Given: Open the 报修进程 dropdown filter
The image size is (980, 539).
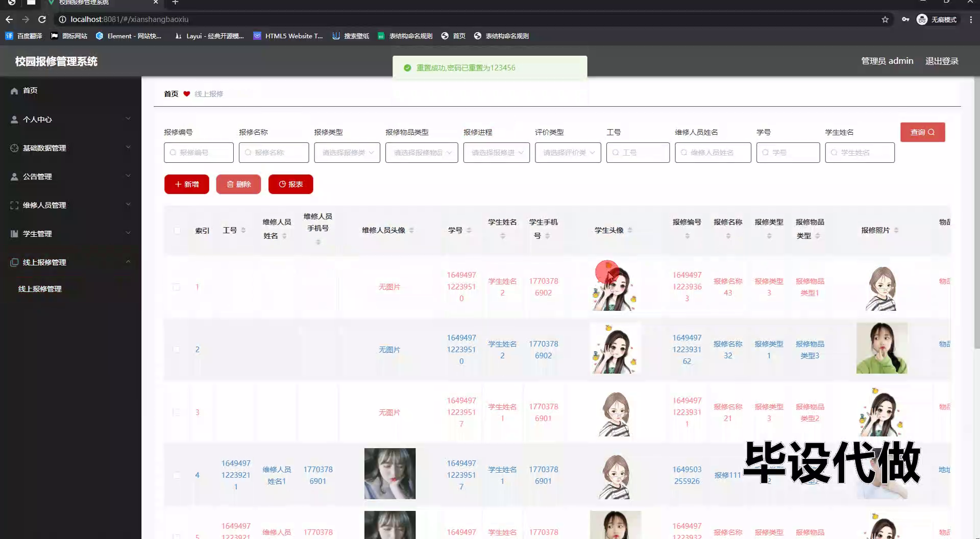Looking at the screenshot, I should pyautogui.click(x=497, y=153).
